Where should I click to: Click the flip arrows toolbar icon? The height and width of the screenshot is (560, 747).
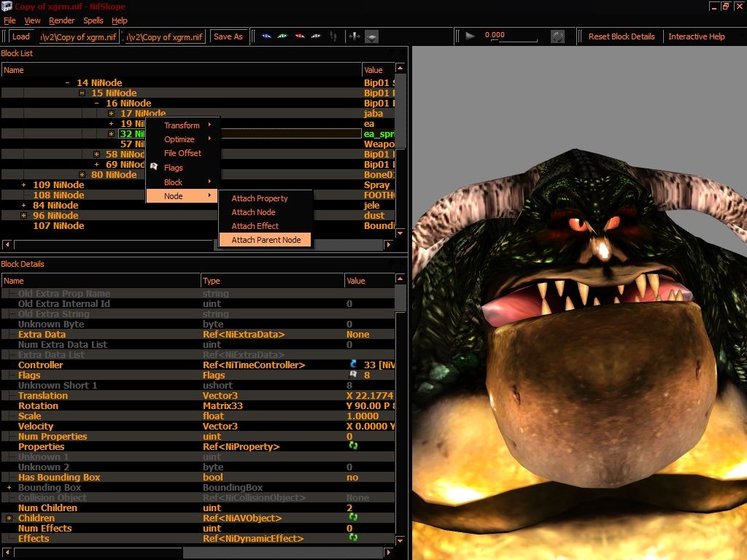click(354, 36)
